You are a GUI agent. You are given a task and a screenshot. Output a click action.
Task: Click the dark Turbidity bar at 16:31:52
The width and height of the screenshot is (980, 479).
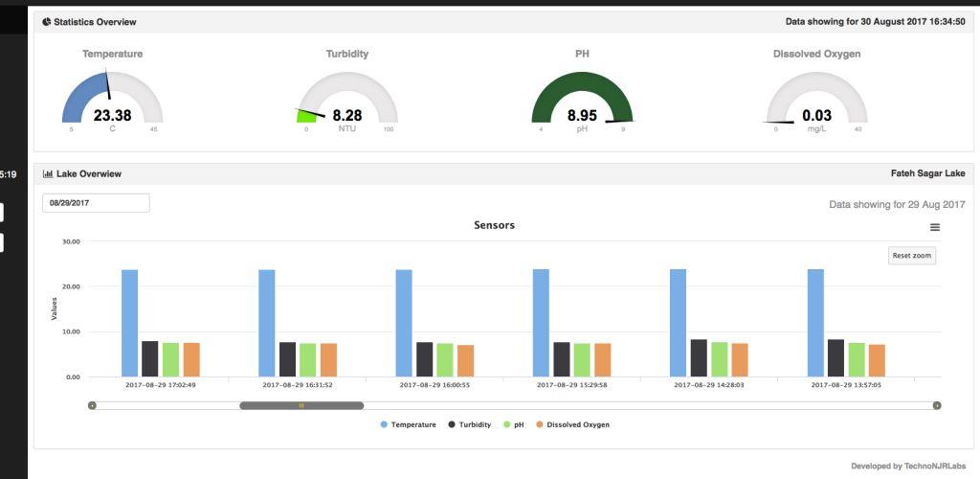(x=287, y=359)
